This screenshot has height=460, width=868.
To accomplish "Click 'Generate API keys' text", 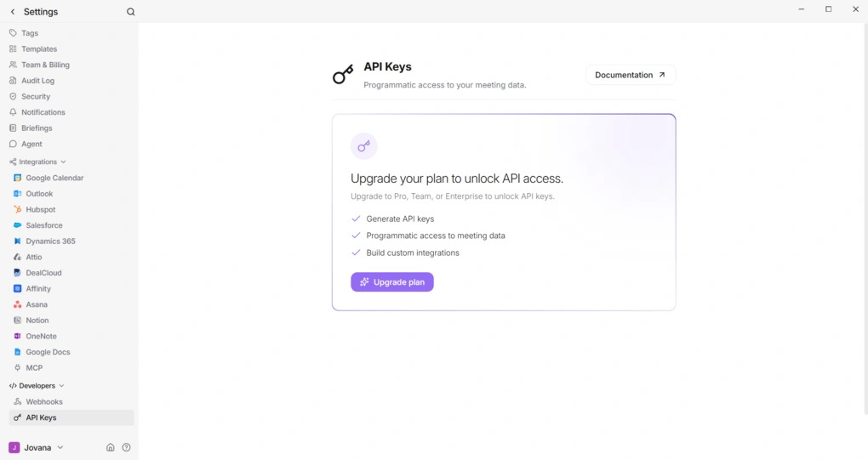I will pos(400,219).
